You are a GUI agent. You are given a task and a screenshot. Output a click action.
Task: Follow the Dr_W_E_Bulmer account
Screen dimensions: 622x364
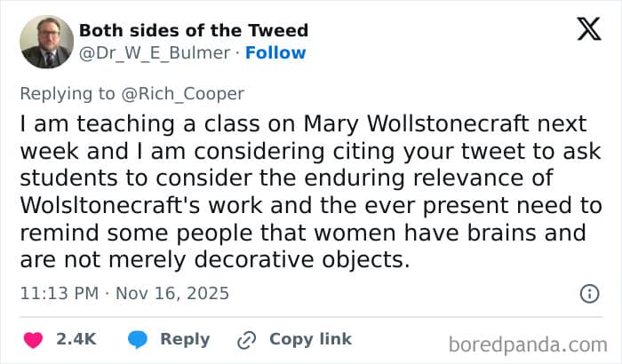pos(276,53)
